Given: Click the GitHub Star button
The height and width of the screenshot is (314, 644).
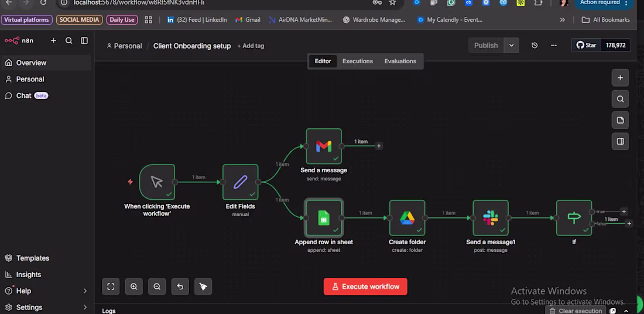Looking at the screenshot, I should tap(586, 45).
